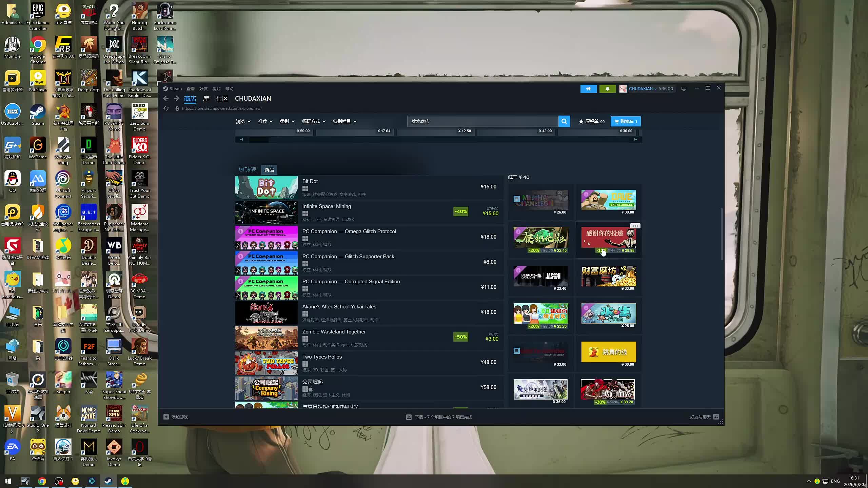This screenshot has width=868, height=488.
Task: Open the Dave in the Jungle thumbnail
Action: (x=609, y=200)
